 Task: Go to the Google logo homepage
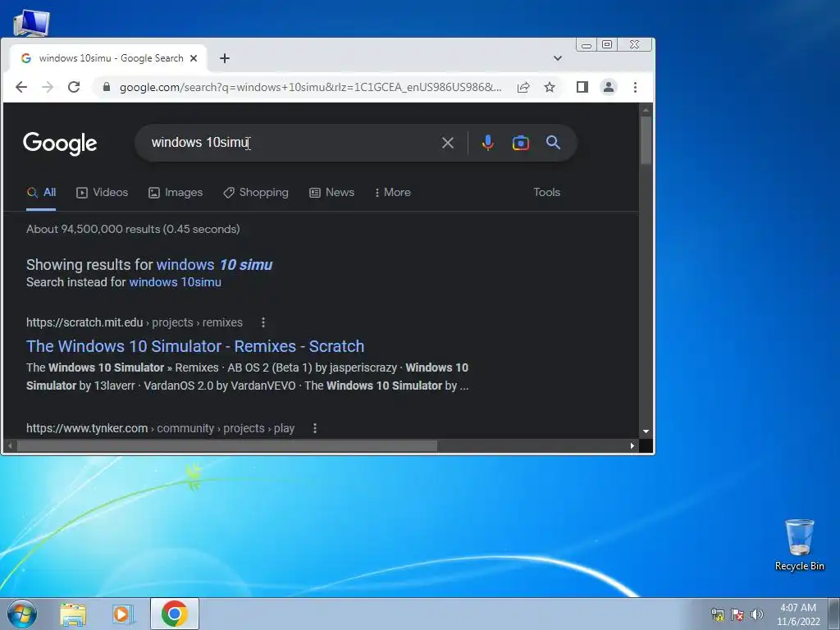coord(60,143)
